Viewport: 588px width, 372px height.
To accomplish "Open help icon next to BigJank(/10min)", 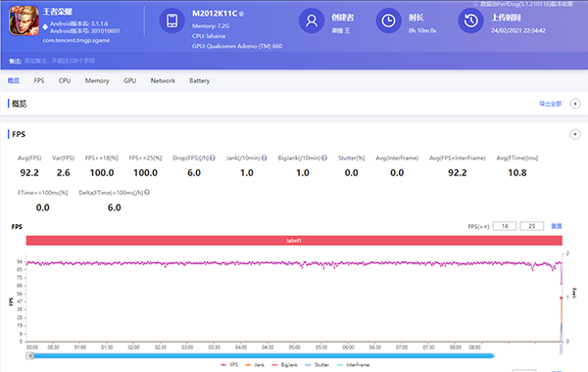I will click(324, 158).
